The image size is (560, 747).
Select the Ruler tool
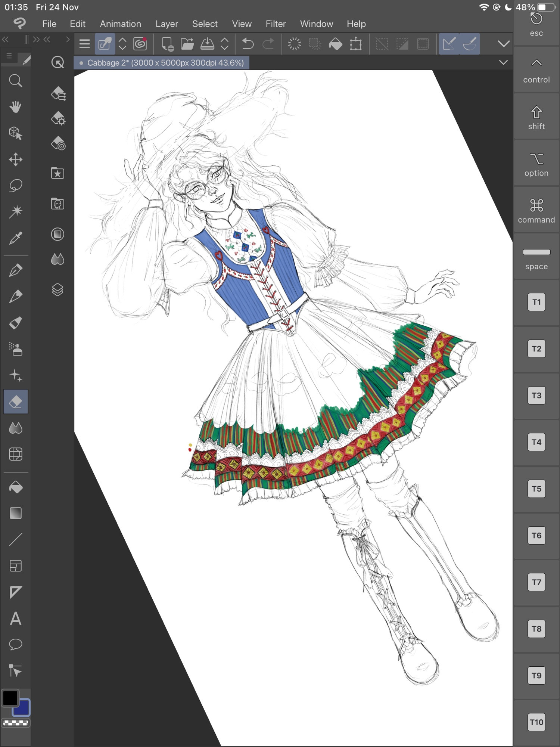pos(15,592)
